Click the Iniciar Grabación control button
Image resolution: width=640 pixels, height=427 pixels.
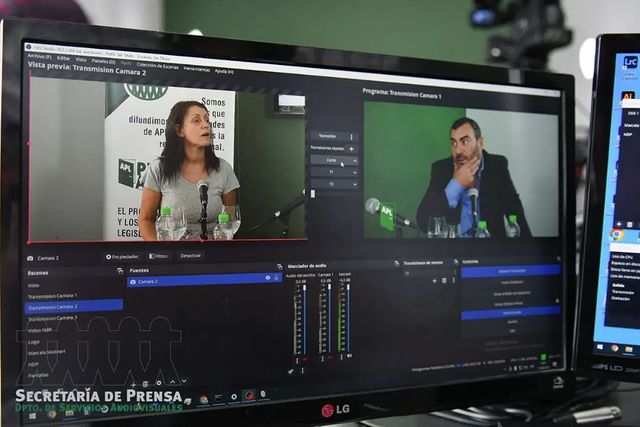[x=511, y=282]
